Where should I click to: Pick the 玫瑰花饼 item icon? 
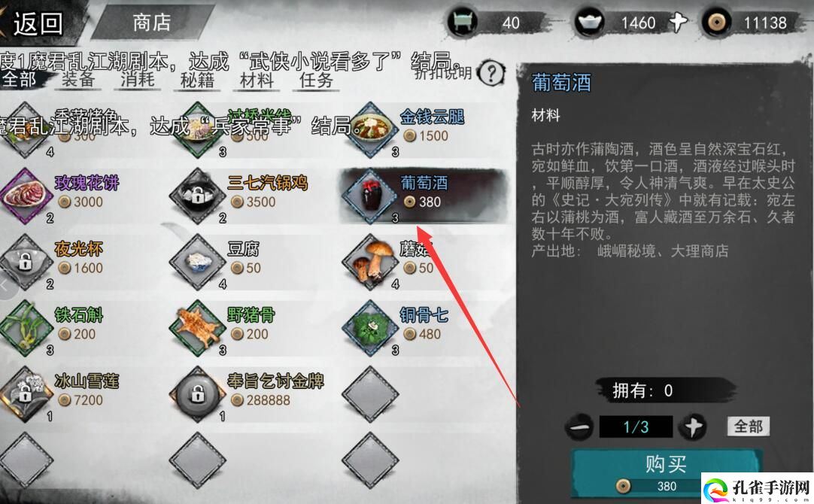tap(24, 196)
